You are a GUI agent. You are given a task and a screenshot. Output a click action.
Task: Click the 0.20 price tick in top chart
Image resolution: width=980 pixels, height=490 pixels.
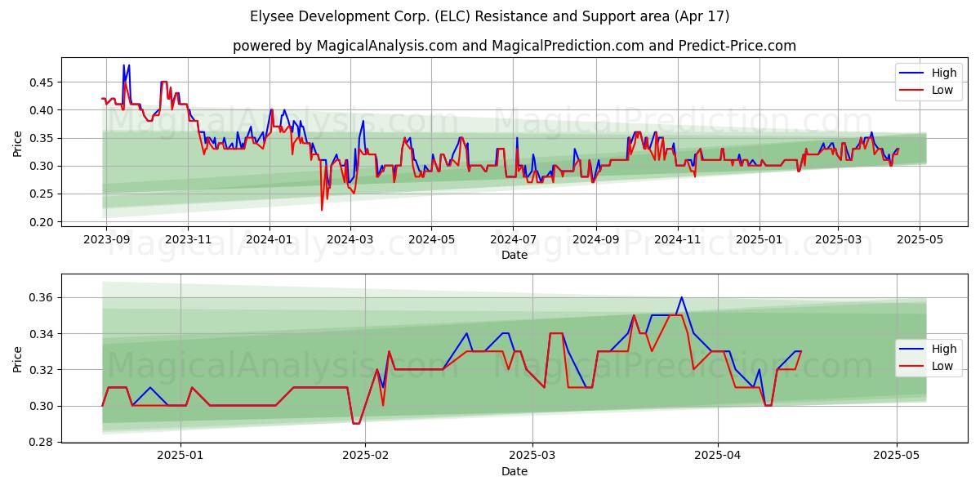[x=42, y=222]
